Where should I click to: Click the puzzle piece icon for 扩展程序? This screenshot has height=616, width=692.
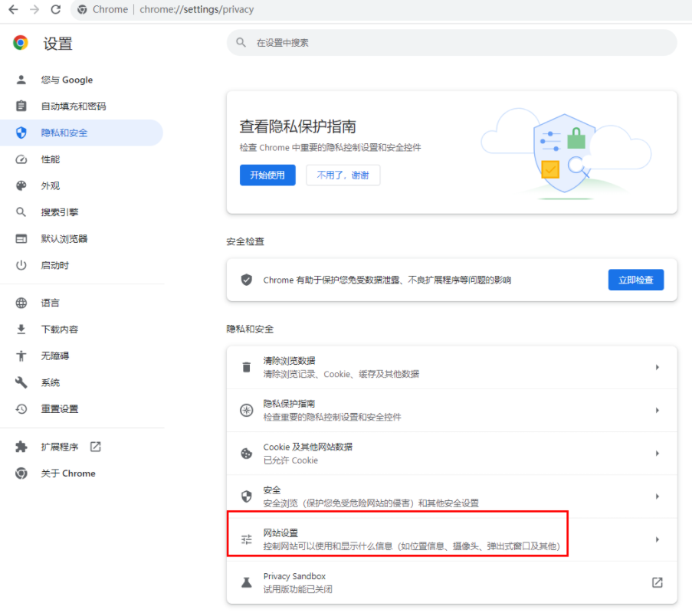coord(21,447)
